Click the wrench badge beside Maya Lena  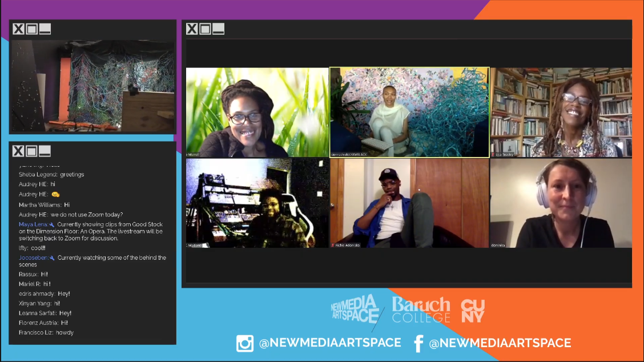coord(52,225)
